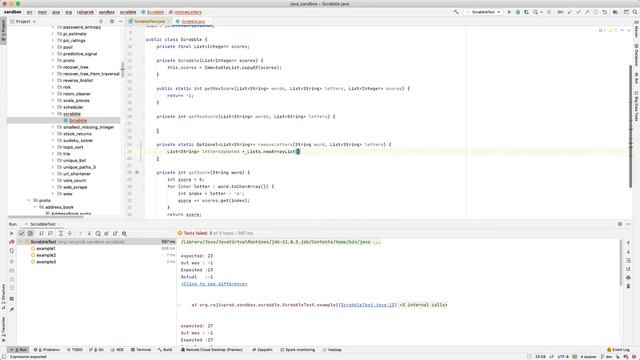Open the Problems tool window tab
The height and width of the screenshot is (360, 640).
pyautogui.click(x=47, y=350)
